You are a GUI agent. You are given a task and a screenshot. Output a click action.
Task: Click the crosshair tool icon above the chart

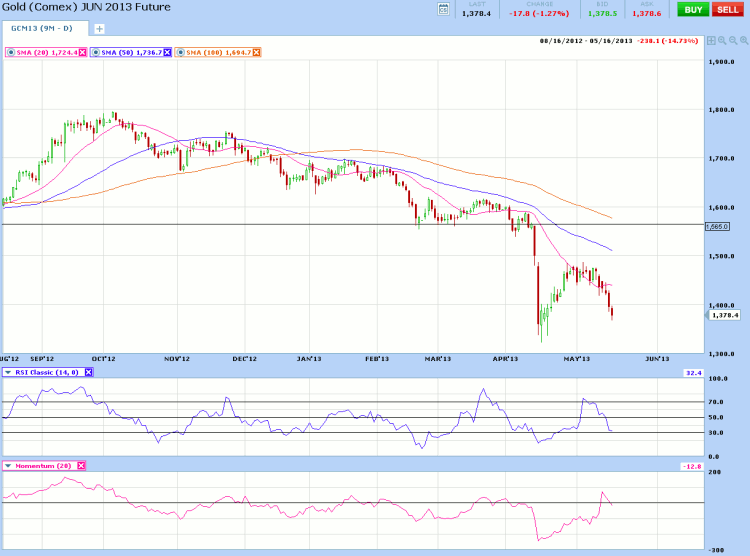pyautogui.click(x=711, y=40)
